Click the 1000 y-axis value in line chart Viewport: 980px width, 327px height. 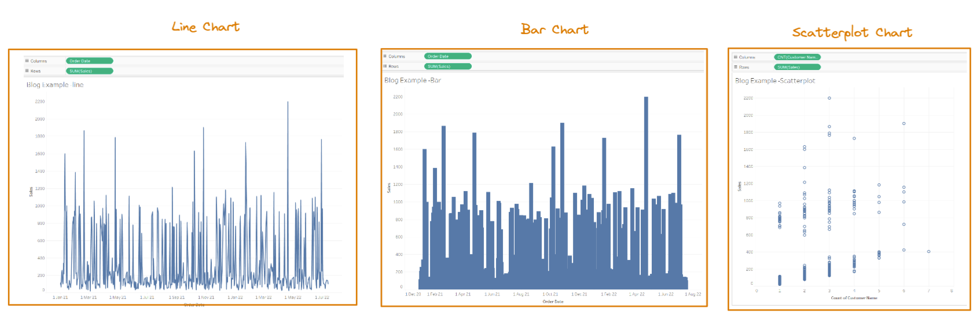[x=40, y=206]
